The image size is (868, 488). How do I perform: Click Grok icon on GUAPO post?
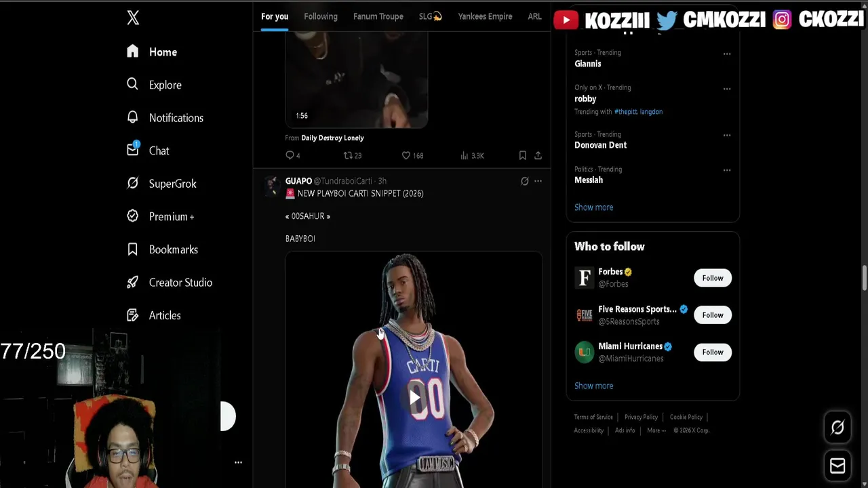[x=524, y=181]
